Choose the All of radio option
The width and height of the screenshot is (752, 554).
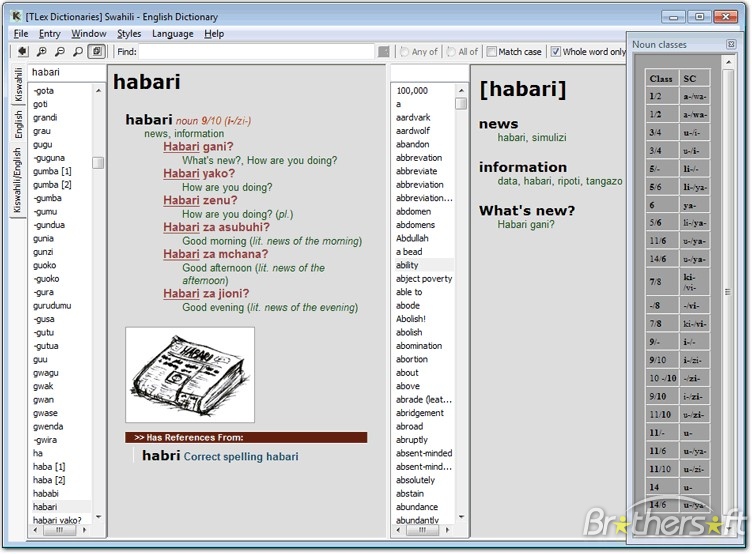point(451,52)
